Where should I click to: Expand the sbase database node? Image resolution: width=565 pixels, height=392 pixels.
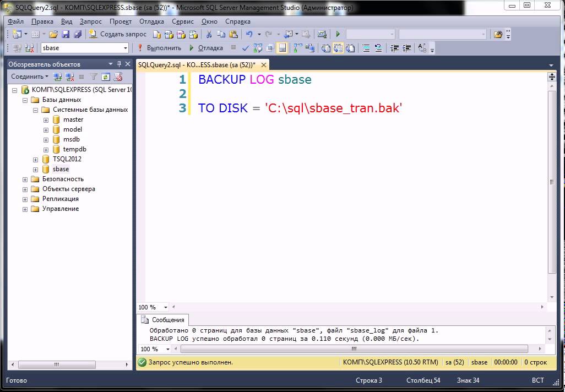[x=35, y=170]
